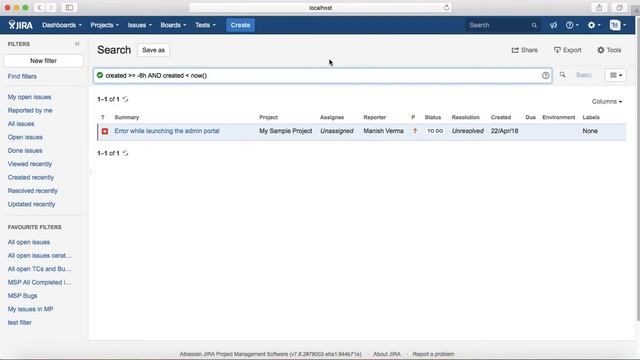Select Open issues filter
The image size is (640, 360).
tap(25, 137)
